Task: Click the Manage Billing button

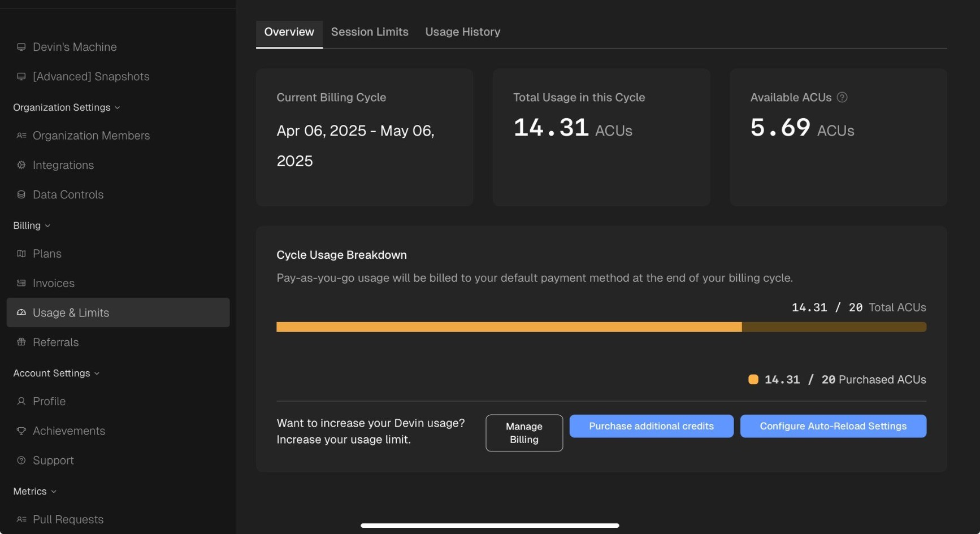Action: tap(524, 433)
